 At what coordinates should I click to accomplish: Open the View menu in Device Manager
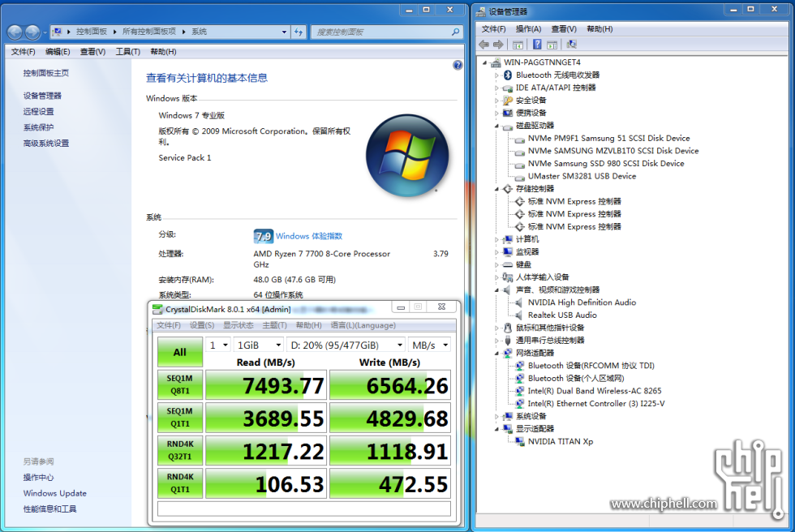point(564,29)
